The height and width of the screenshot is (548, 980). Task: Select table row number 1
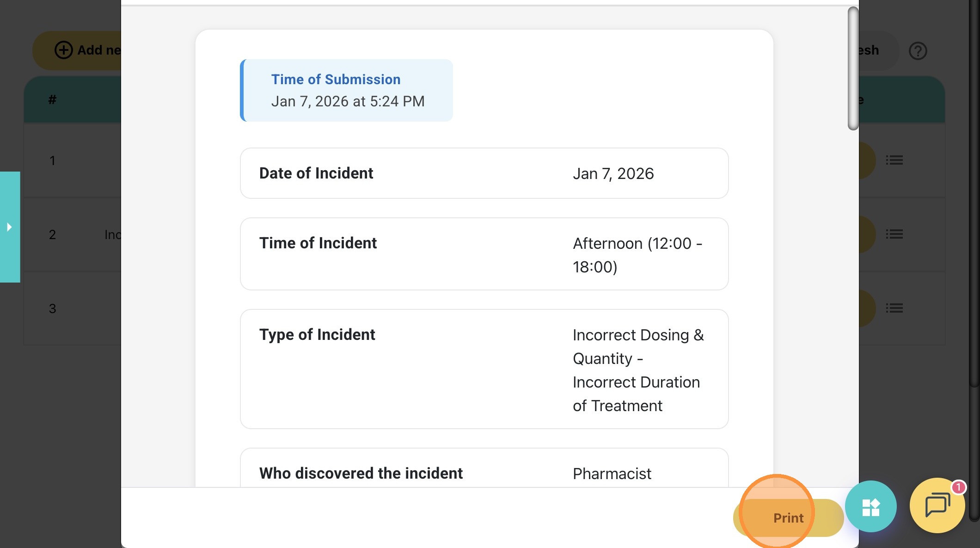click(53, 161)
